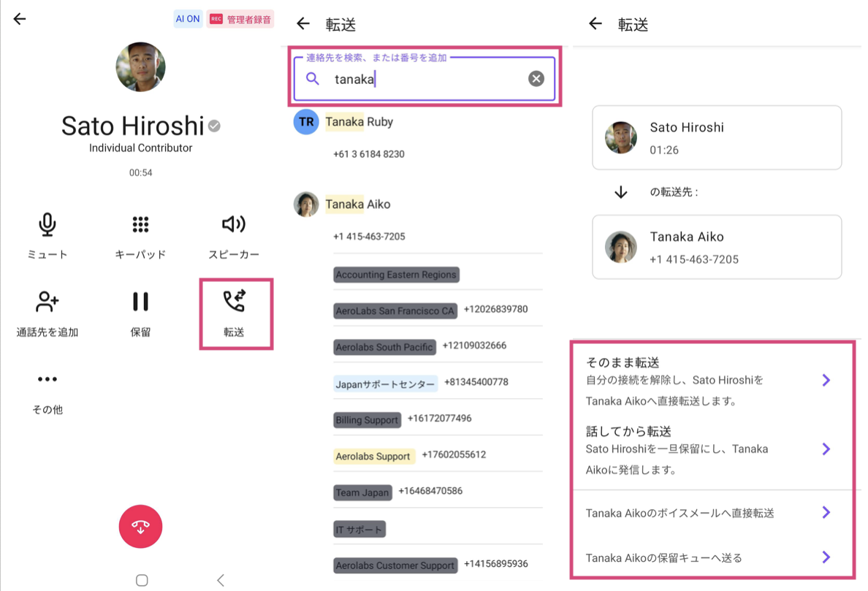Go back from the 転送 search screen
Screen dimensions: 868x591
(302, 23)
